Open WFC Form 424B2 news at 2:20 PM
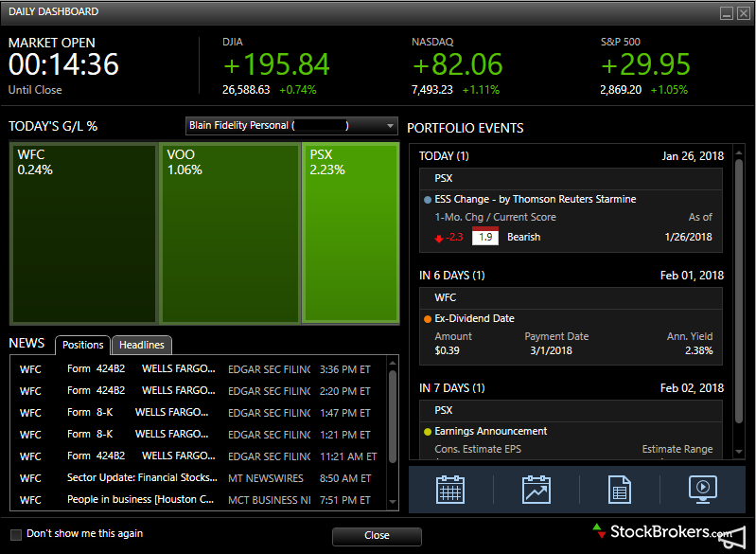 pyautogui.click(x=198, y=391)
